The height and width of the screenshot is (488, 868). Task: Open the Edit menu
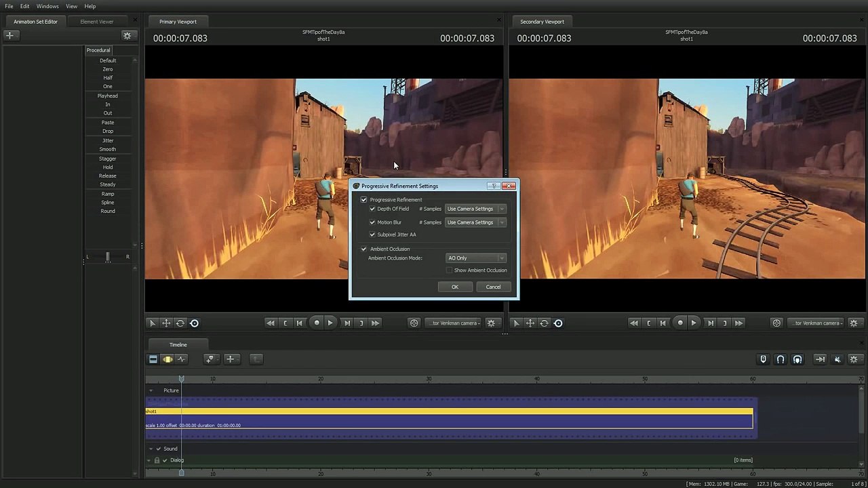24,6
